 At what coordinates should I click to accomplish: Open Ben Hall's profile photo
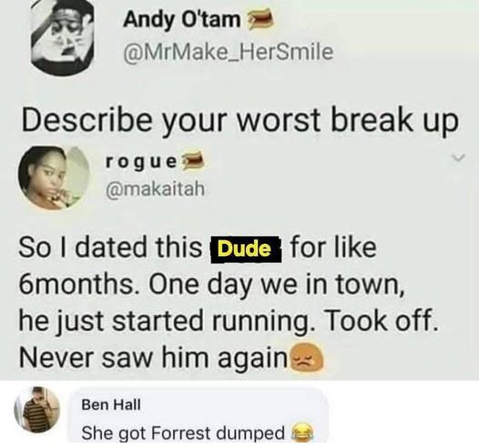(37, 410)
